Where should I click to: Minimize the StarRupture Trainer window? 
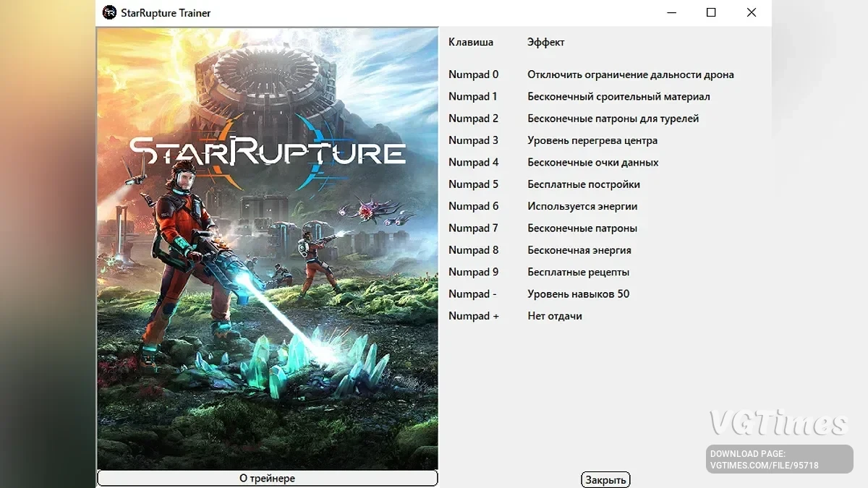point(671,12)
